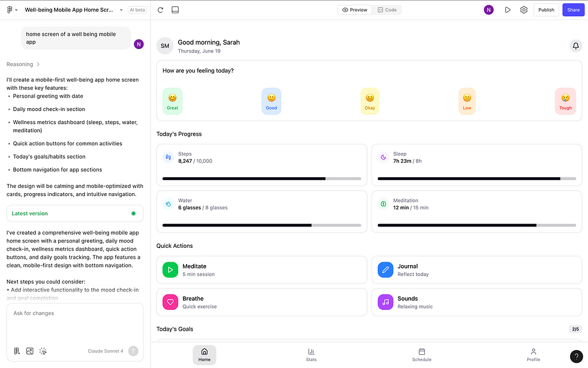Click the green Meditate play icon
588x368 pixels.
(170, 270)
